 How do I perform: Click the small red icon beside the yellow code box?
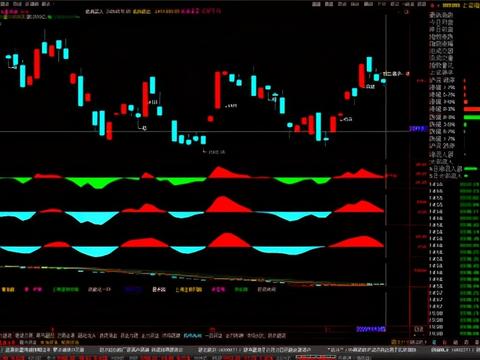[433, 5]
